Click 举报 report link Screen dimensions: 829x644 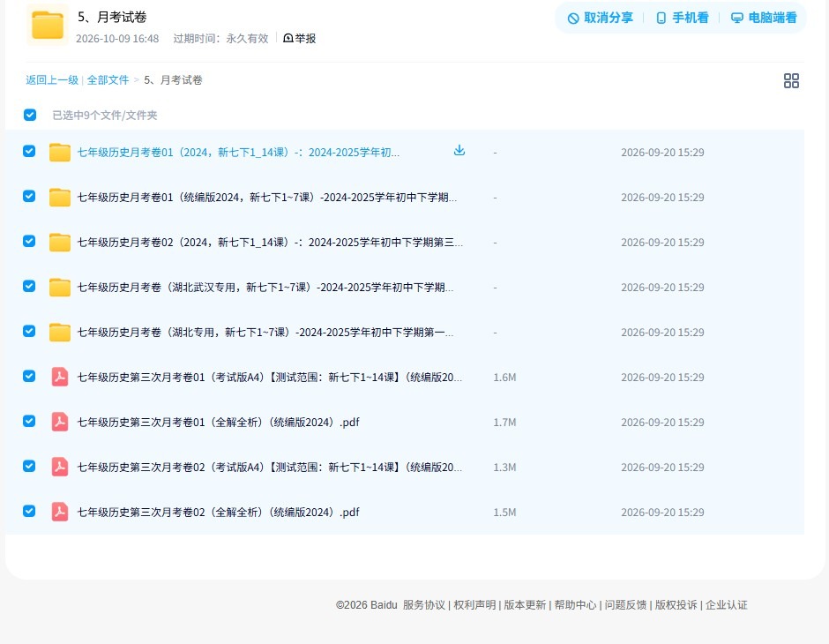pos(300,38)
